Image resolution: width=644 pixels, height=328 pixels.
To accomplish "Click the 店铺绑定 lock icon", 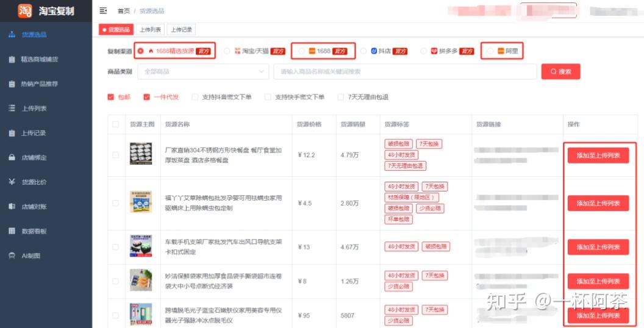I will [12, 158].
